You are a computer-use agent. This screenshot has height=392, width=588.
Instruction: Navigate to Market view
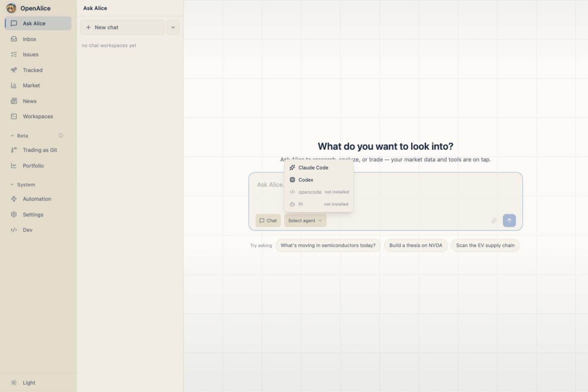point(38,85)
